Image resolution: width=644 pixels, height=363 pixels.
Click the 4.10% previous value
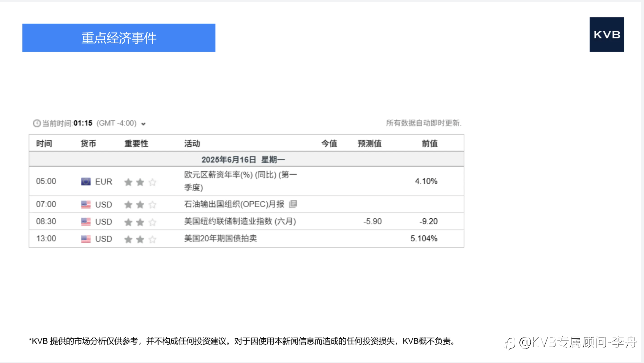(x=426, y=181)
